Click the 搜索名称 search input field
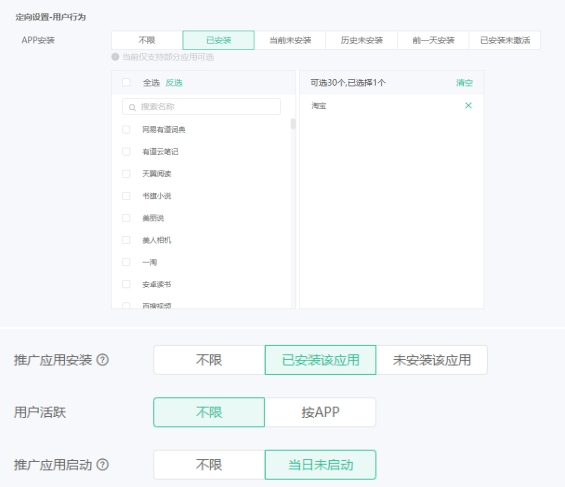Image resolution: width=565 pixels, height=487 pixels. (201, 107)
